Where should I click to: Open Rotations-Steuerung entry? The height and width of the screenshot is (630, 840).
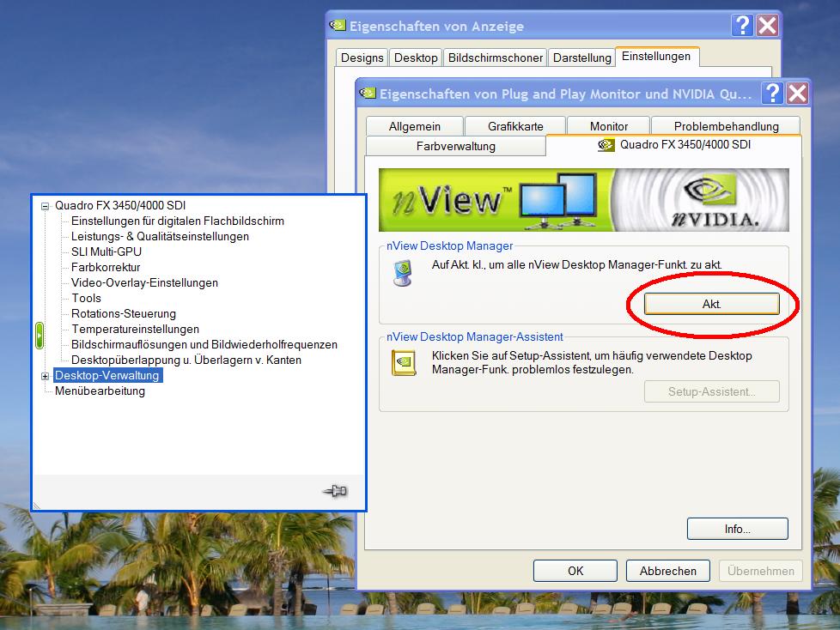pyautogui.click(x=124, y=314)
